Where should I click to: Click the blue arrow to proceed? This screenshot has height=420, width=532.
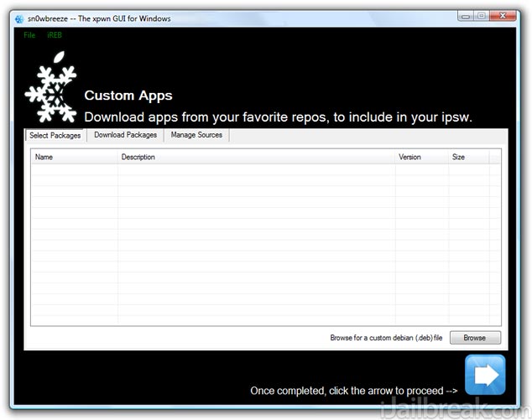coord(485,375)
